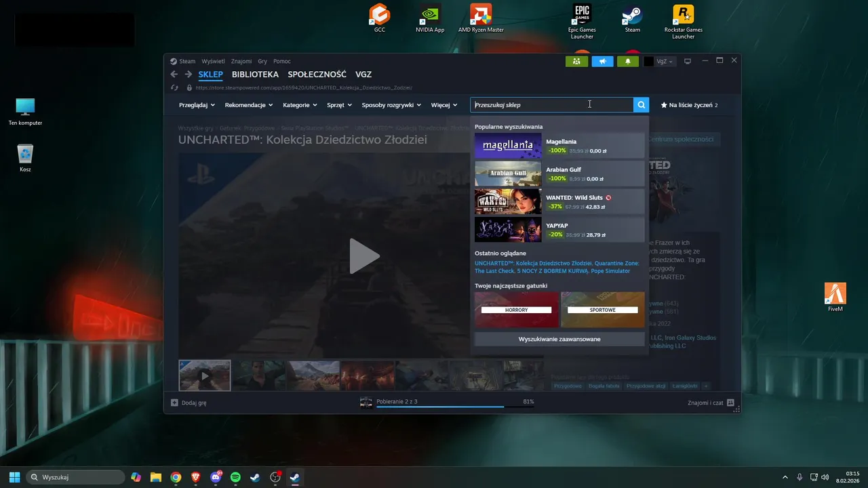Open the blue megaphone announcements button
Image resolution: width=868 pixels, height=488 pixels.
click(602, 61)
